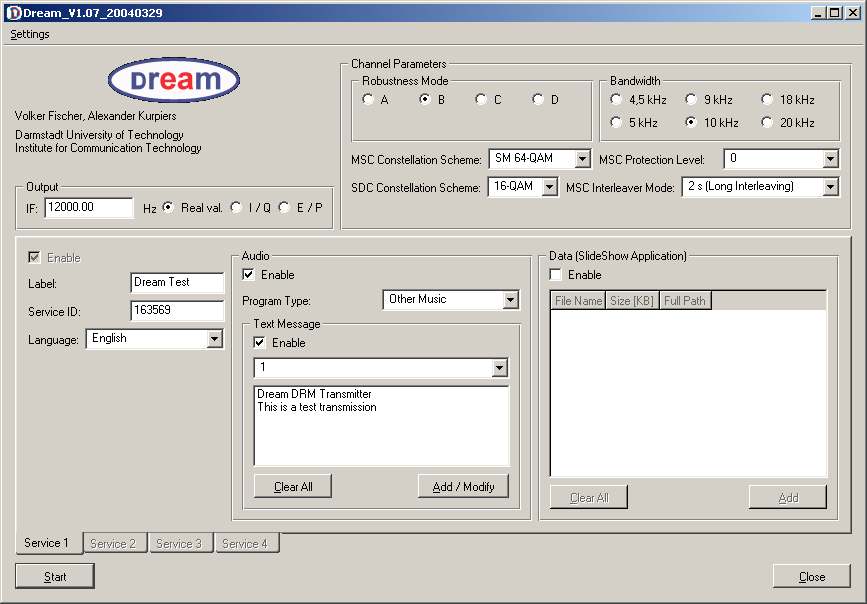Click the File Name column header
867x604 pixels.
pyautogui.click(x=578, y=301)
